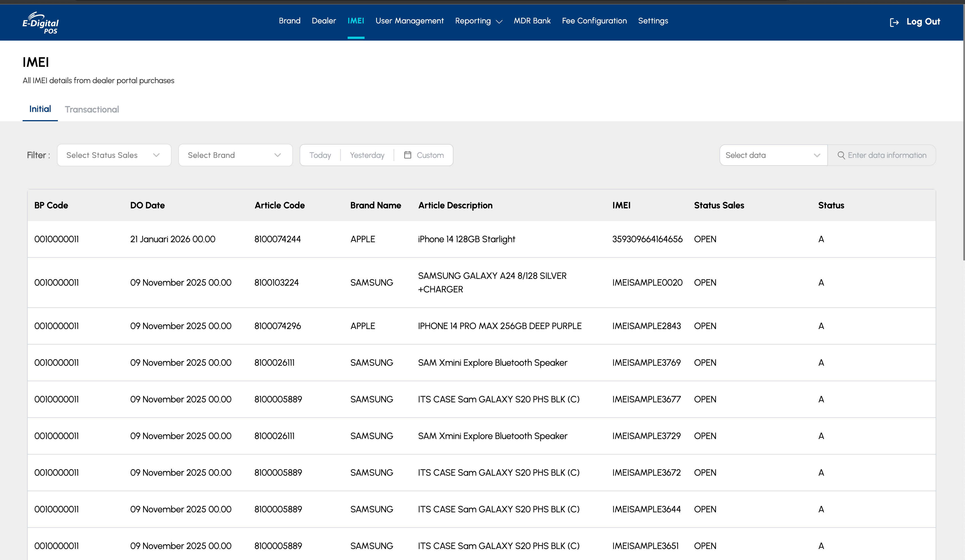Viewport: 965px width, 560px height.
Task: Click status A in the IMEISAMPLE2843 row
Action: (x=821, y=326)
